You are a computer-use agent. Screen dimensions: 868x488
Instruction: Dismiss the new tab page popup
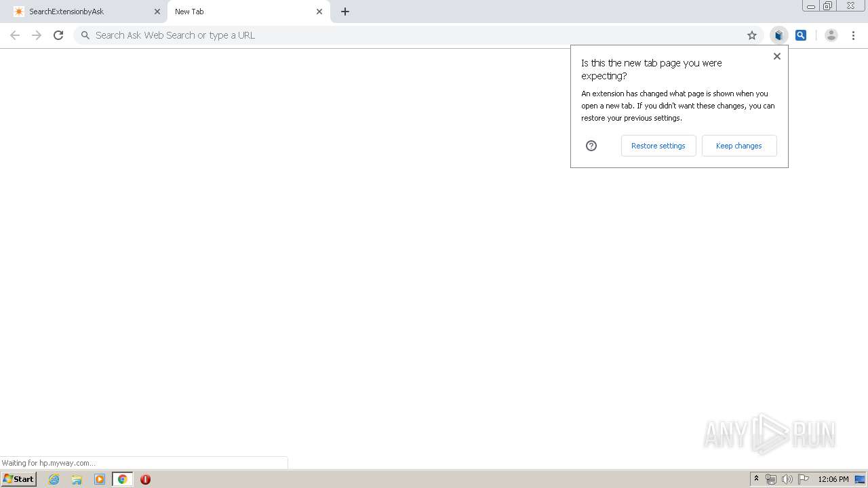(777, 56)
